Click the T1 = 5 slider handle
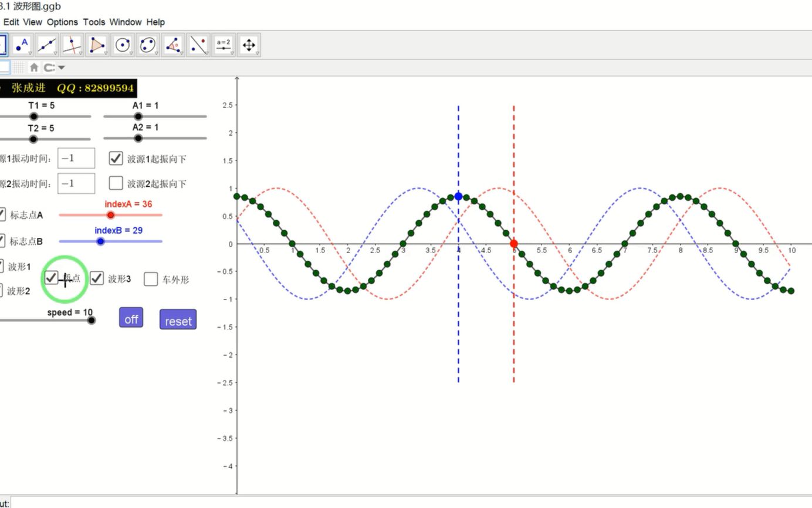 33,116
